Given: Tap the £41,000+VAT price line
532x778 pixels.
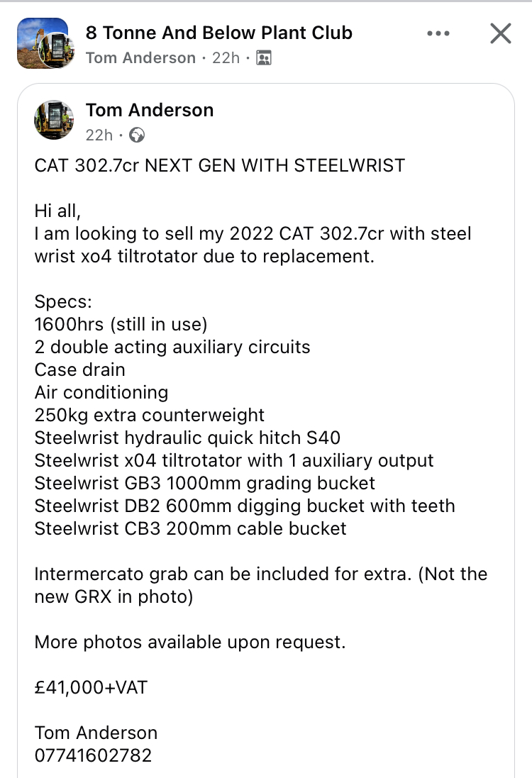Looking at the screenshot, I should 91,688.
